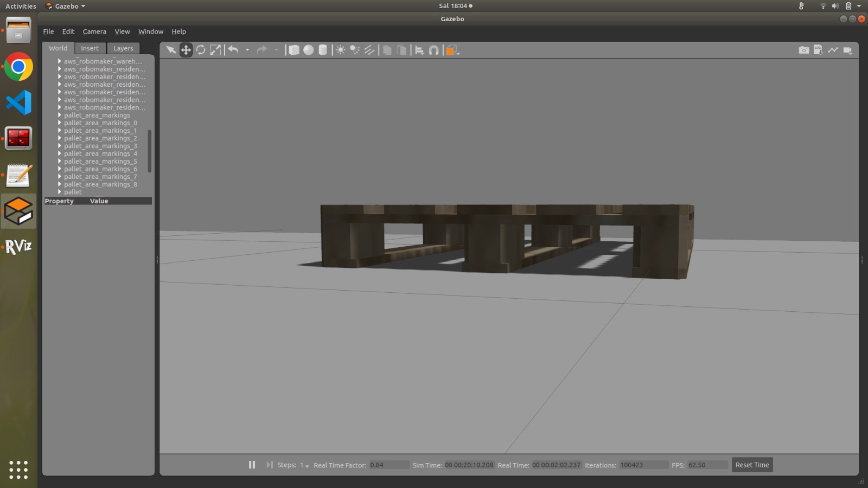Expand the pallet tree item

pyautogui.click(x=60, y=192)
